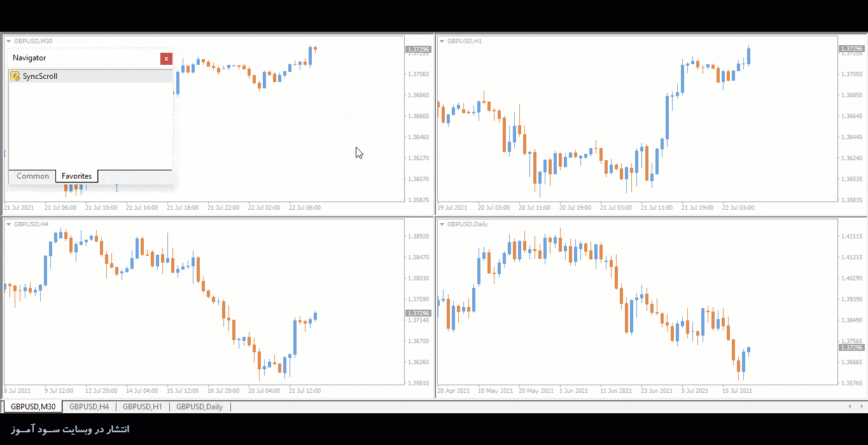Switch to the Common tab in Navigator
This screenshot has width=868, height=445.
click(x=32, y=176)
